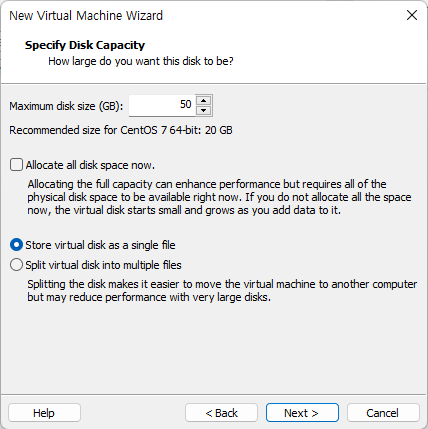The width and height of the screenshot is (428, 429).
Task: Cancel the wizard
Action: click(x=383, y=413)
